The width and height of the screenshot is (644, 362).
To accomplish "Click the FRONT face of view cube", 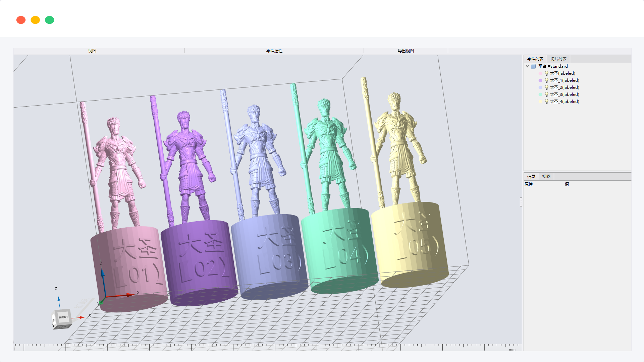I will click(x=63, y=317).
